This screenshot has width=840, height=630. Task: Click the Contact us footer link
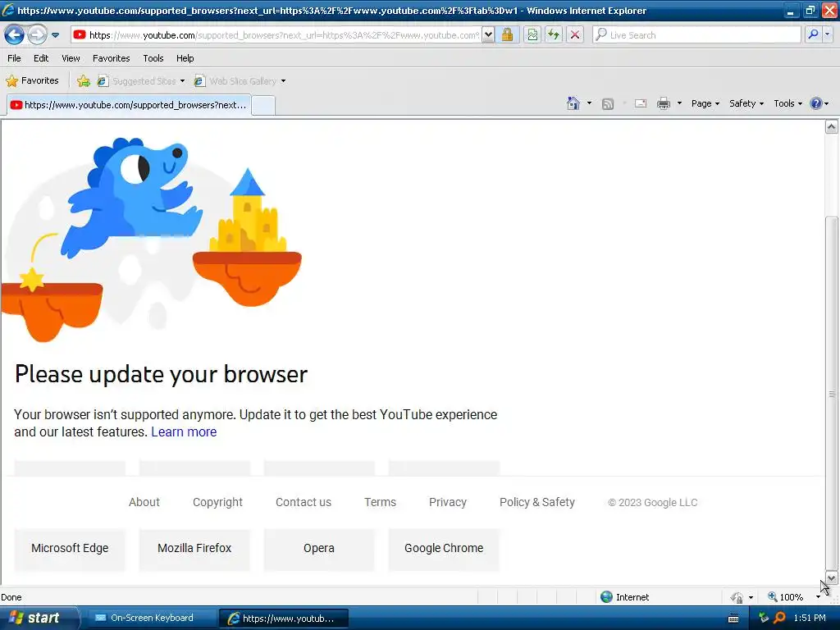click(x=304, y=503)
